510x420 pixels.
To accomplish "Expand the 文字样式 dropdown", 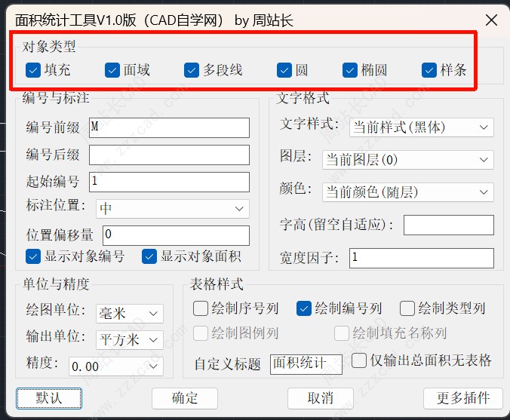I will (422, 127).
